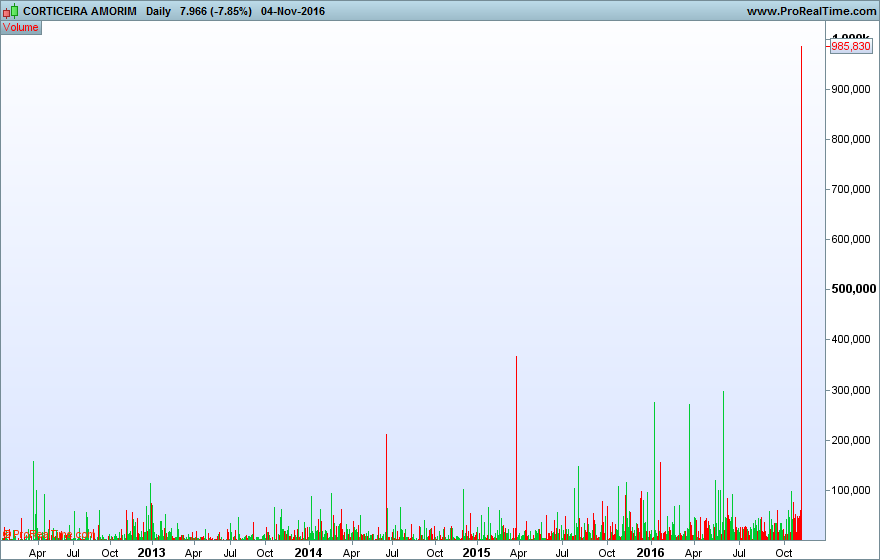Image resolution: width=880 pixels, height=560 pixels.
Task: Click the 600,000 axis label
Action: pyautogui.click(x=851, y=239)
